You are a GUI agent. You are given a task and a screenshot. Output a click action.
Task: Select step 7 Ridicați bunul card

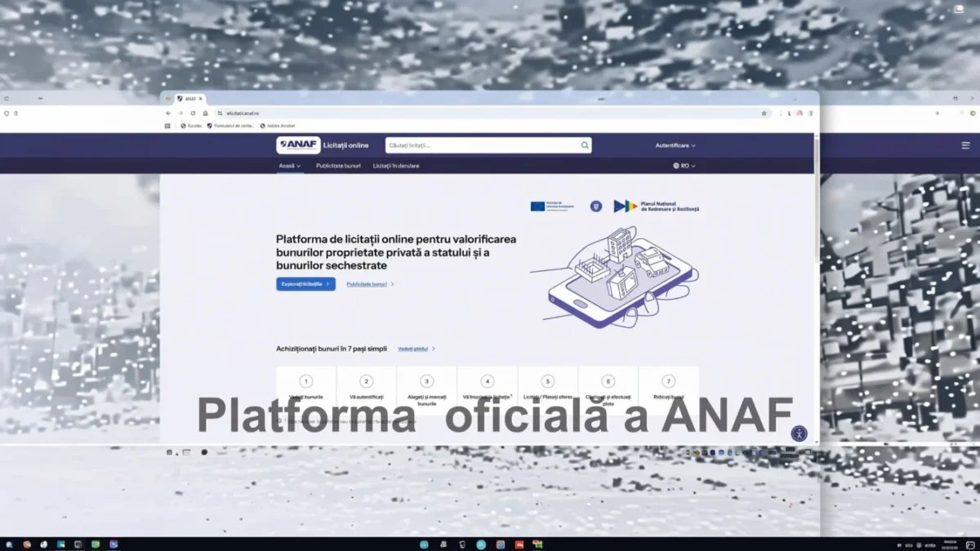[669, 390]
